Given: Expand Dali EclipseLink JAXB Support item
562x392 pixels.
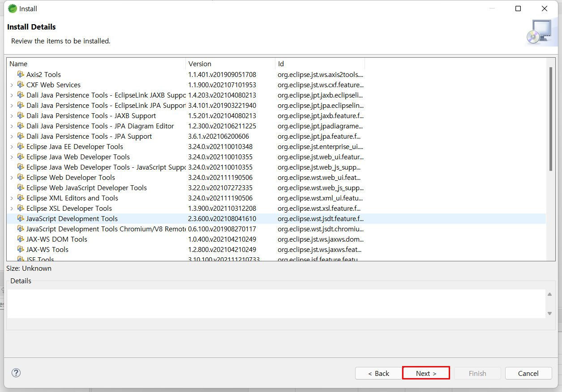Looking at the screenshot, I should (x=11, y=95).
